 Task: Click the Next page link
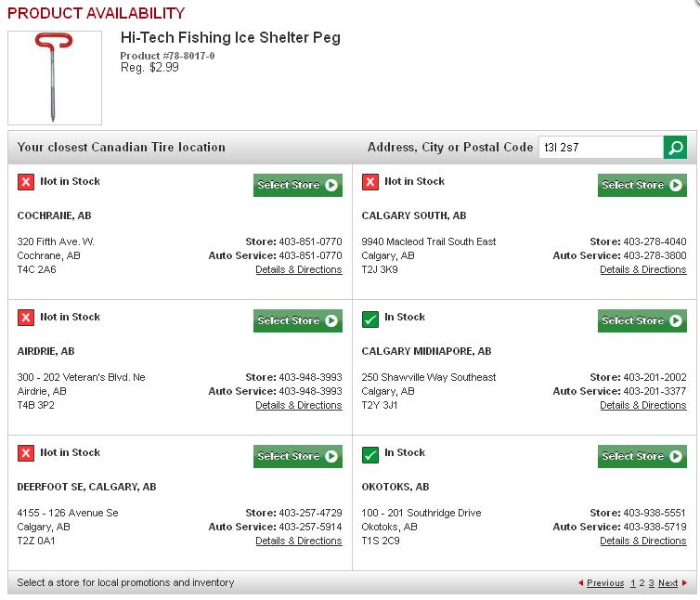point(668,583)
